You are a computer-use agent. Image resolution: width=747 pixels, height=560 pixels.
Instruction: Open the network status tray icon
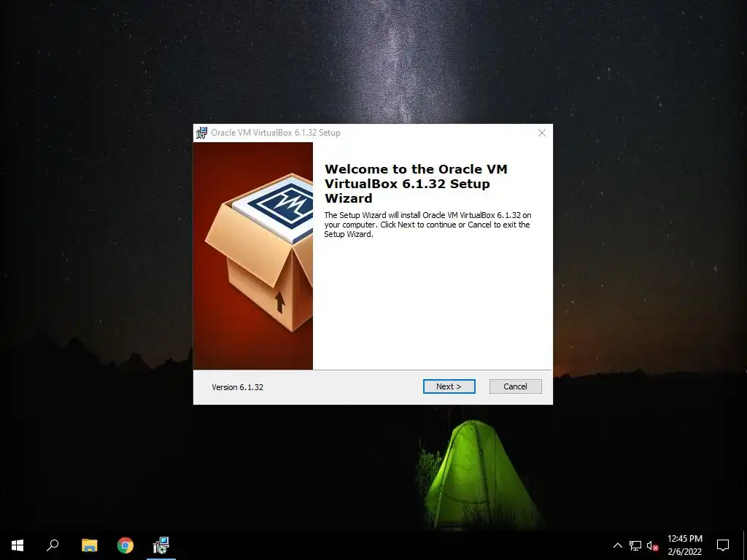(635, 545)
